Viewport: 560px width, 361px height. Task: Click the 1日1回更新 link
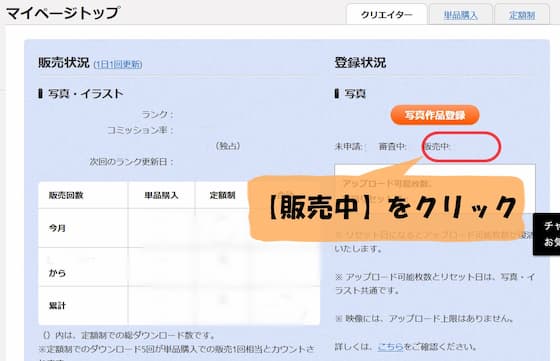coord(118,64)
